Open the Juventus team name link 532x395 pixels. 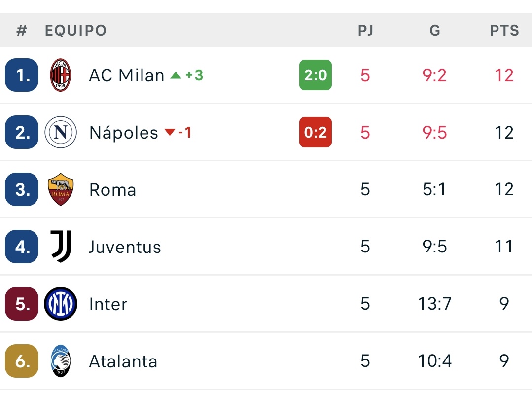point(125,247)
